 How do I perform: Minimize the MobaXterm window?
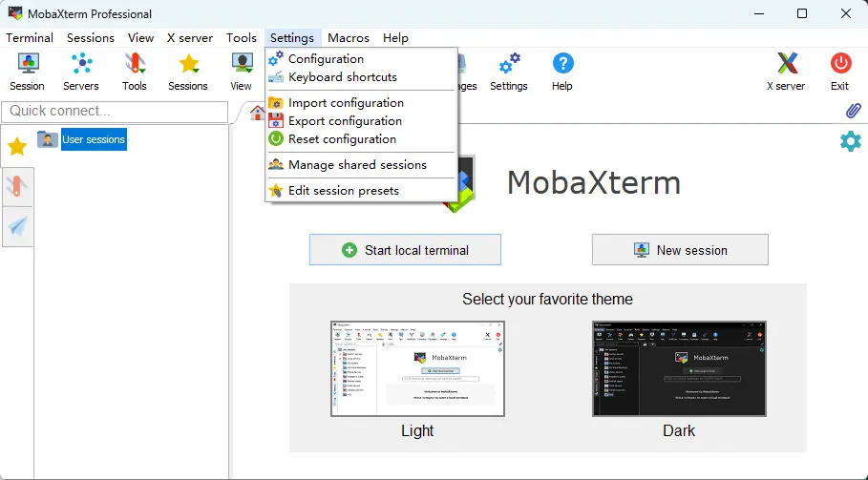pyautogui.click(x=759, y=13)
